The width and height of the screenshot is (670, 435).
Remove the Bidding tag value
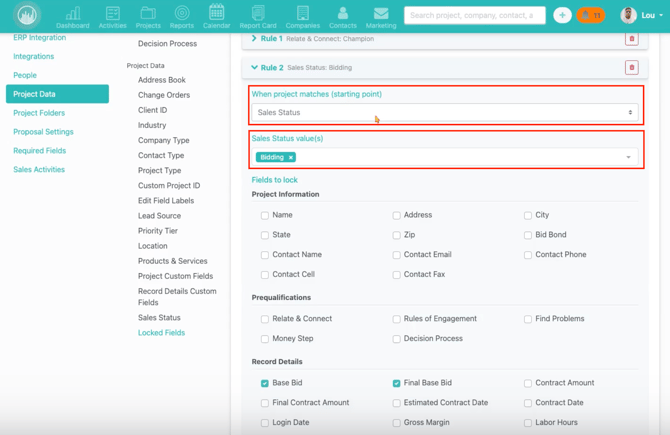[291, 157]
